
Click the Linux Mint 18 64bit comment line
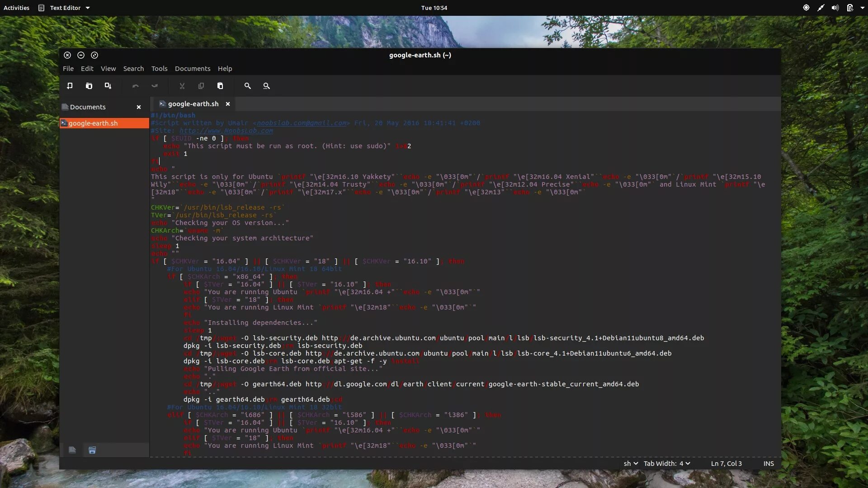coord(255,269)
